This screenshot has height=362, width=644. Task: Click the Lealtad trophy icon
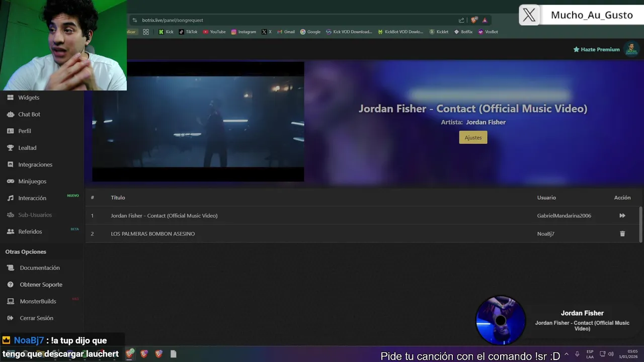[x=10, y=148]
